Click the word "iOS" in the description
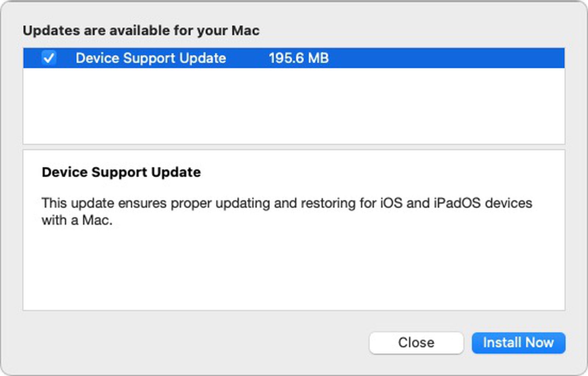 tap(391, 203)
